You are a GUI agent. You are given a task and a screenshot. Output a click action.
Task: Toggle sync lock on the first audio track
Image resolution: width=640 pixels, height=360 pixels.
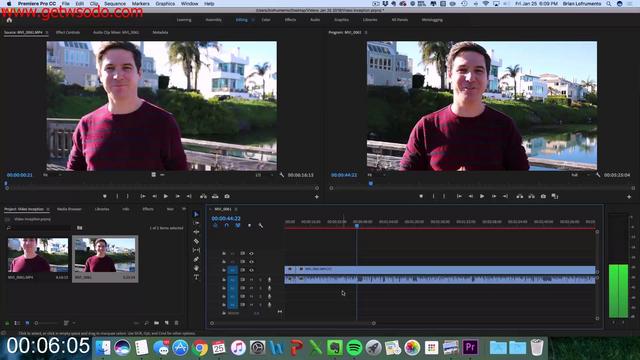click(242, 280)
